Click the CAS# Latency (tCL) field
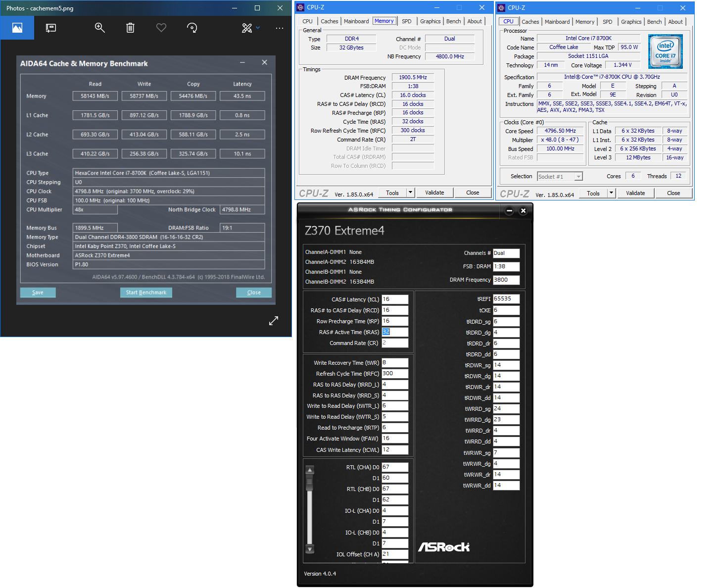 tap(395, 299)
